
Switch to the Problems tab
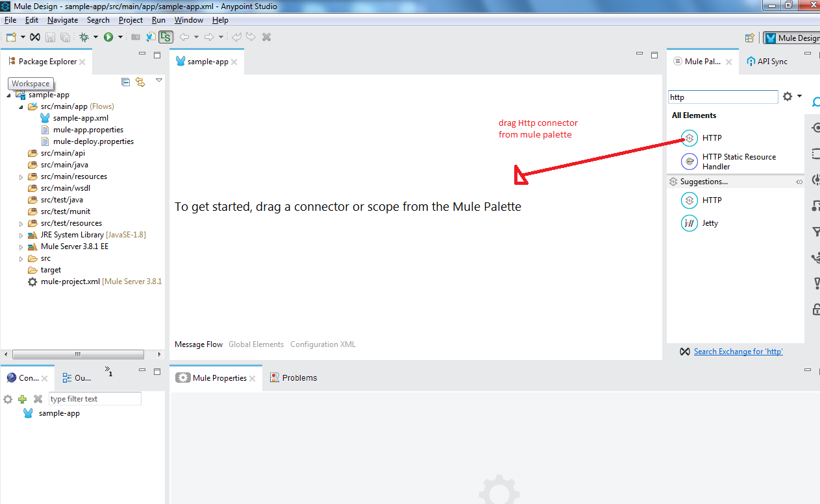(x=293, y=378)
